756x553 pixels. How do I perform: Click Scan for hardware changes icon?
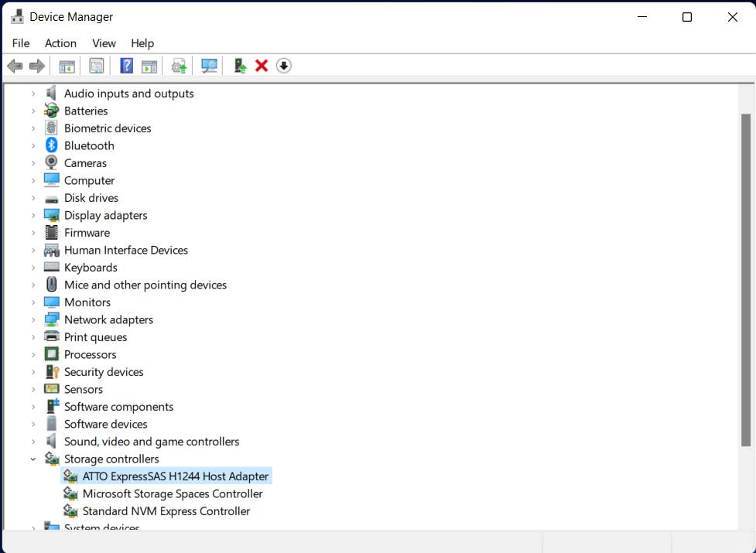click(x=209, y=67)
